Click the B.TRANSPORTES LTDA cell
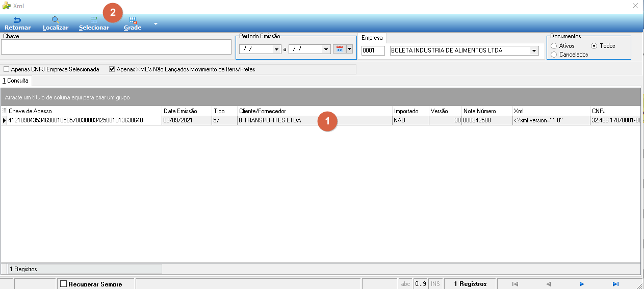The height and width of the screenshot is (289, 644). pos(315,120)
